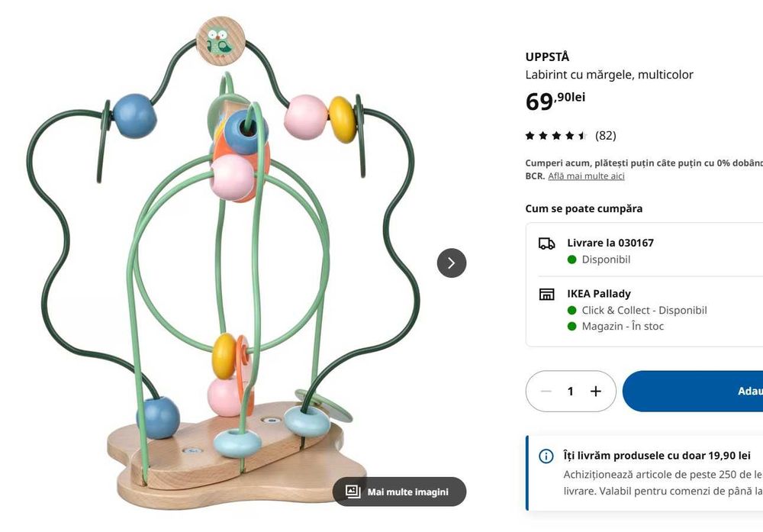The width and height of the screenshot is (763, 532).
Task: Decrease quantity with minus icon
Action: (x=546, y=392)
